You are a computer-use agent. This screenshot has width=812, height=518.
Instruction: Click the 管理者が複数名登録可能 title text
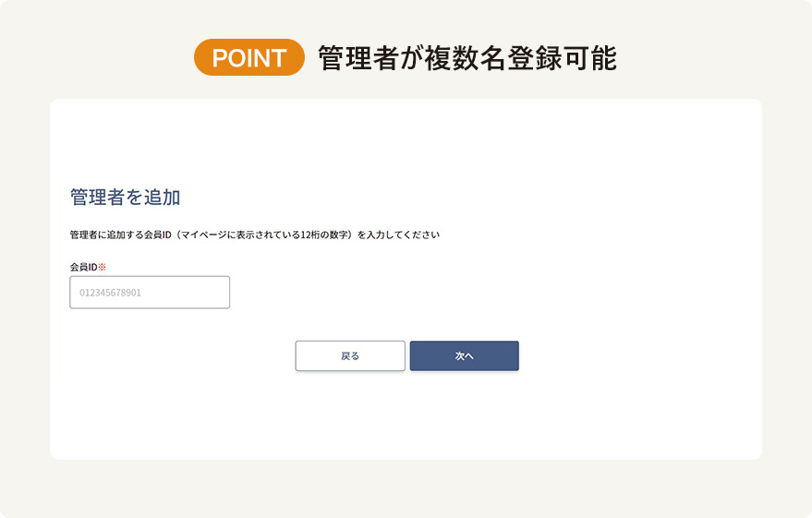coord(467,58)
